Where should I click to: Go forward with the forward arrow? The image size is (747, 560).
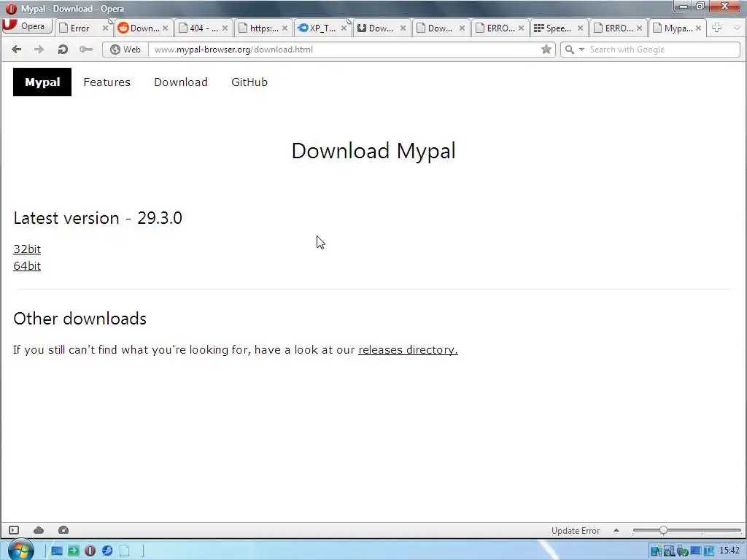click(39, 50)
